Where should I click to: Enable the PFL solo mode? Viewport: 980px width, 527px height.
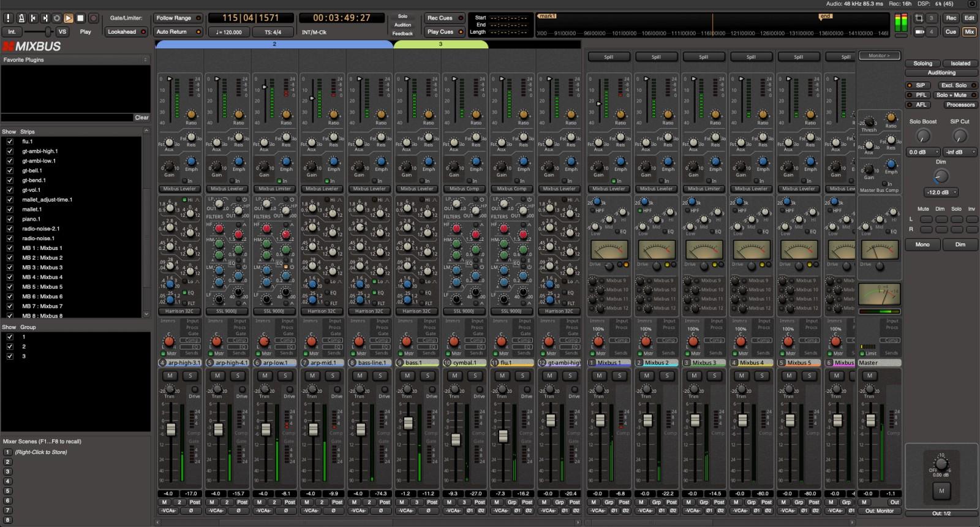click(x=917, y=95)
